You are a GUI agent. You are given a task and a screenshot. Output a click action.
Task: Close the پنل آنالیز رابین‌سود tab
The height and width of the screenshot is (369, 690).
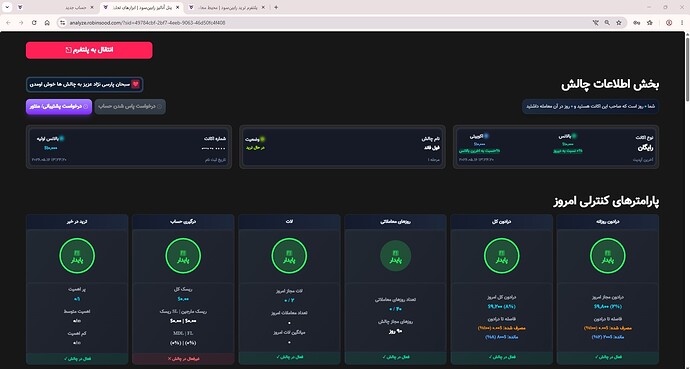click(x=177, y=7)
